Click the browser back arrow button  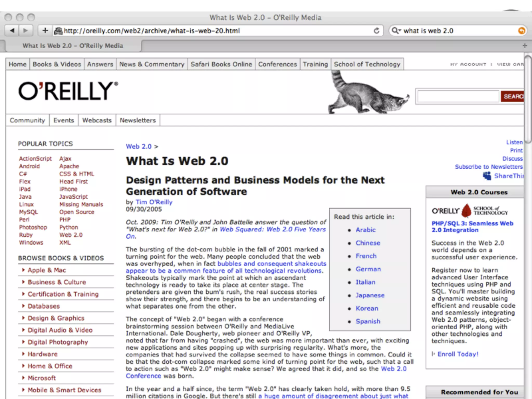12,31
